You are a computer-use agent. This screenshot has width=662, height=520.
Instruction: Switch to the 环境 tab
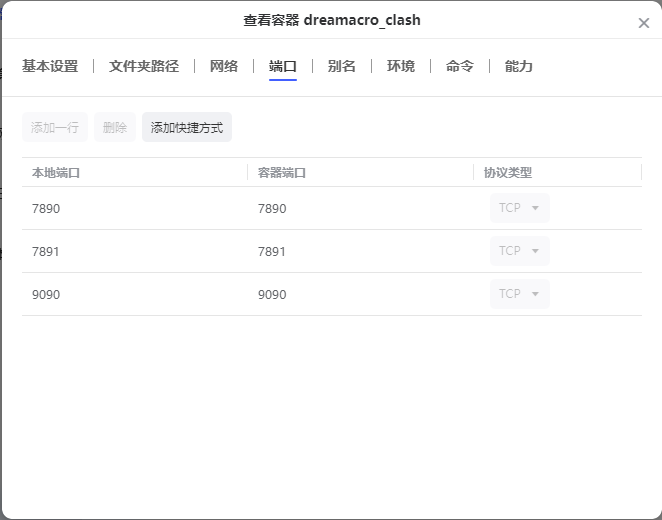tap(401, 67)
